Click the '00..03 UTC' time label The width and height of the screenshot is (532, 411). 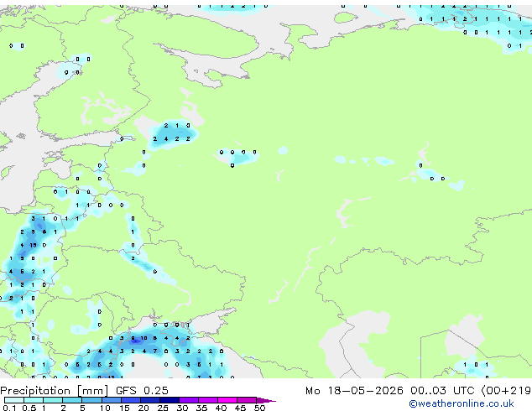tap(441, 391)
